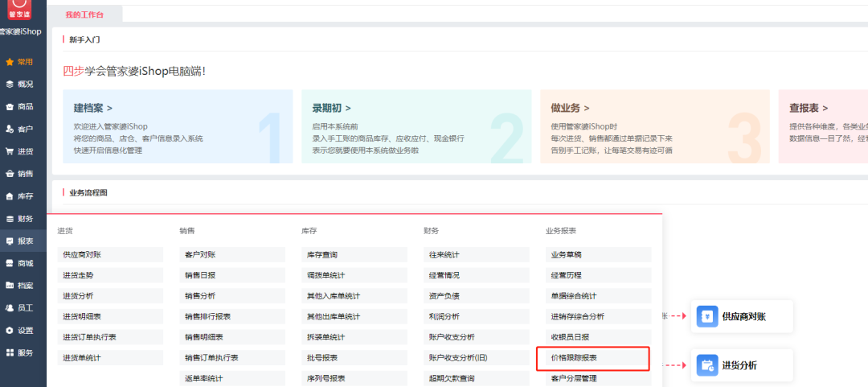Click the 供应商对账 flowchart node icon

[x=707, y=316]
